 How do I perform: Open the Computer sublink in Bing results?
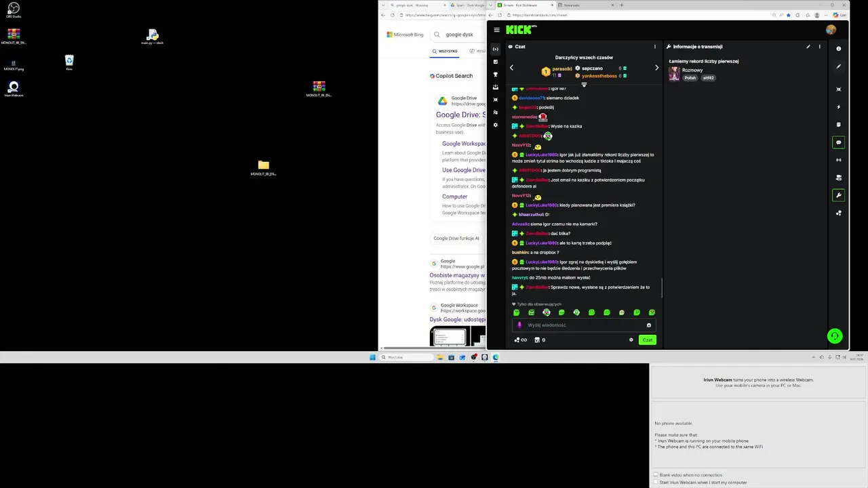coord(454,197)
